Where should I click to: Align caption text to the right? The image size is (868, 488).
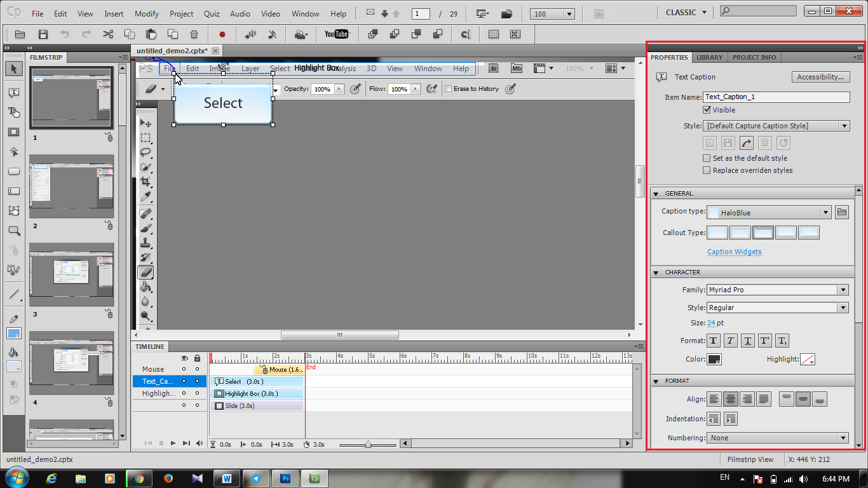(x=747, y=400)
